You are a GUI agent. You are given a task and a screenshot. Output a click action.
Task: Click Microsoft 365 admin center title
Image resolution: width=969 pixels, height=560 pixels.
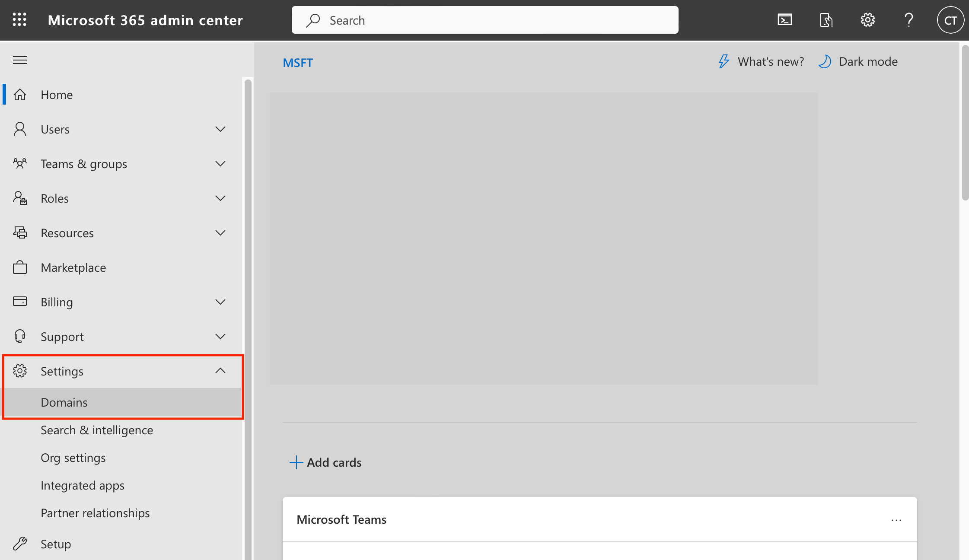(x=145, y=20)
